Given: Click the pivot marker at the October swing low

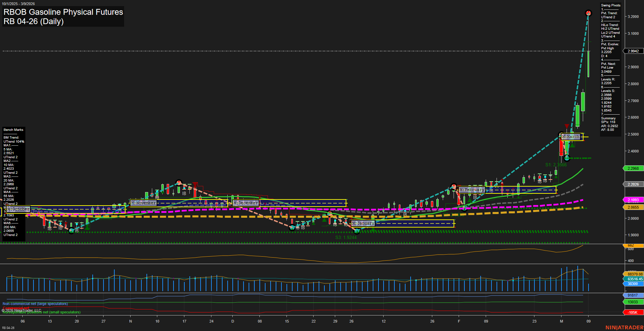Looking at the screenshot, I should (72, 231).
